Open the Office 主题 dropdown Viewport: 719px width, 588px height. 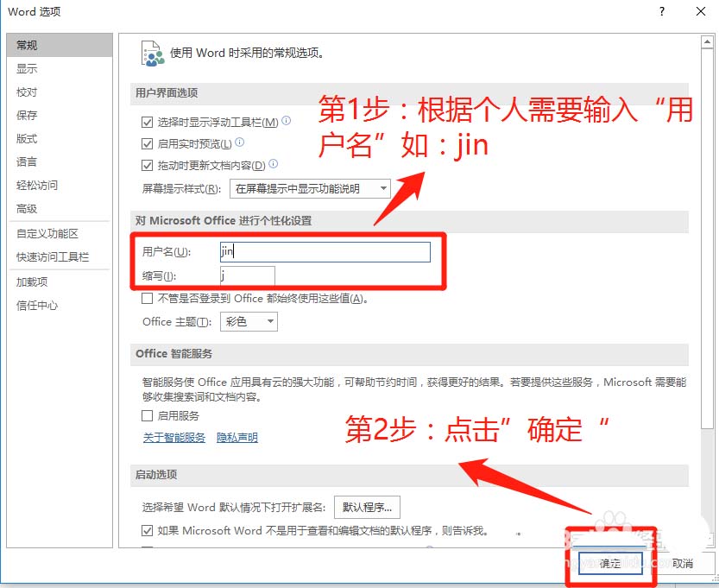(249, 321)
